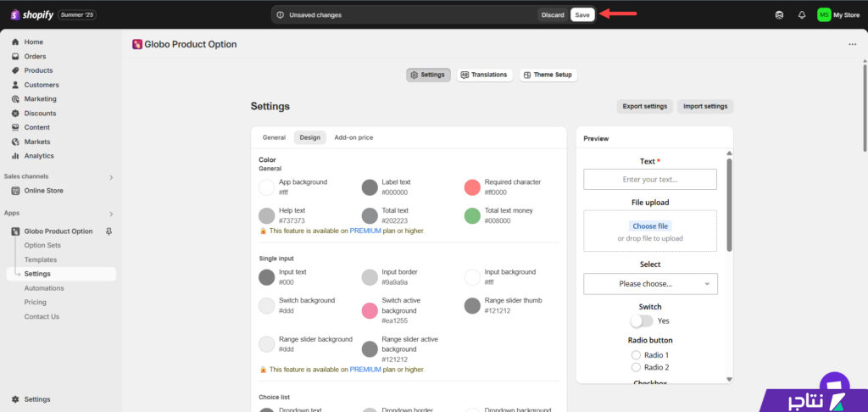868x412 pixels.
Task: Click the bottom Settings gear icon
Action: tap(15, 399)
